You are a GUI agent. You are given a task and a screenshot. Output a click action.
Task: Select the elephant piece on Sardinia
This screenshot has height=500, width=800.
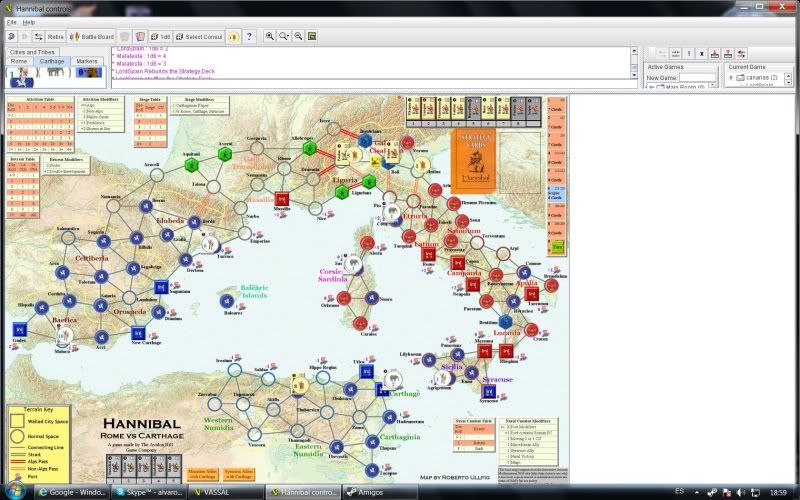point(353,264)
